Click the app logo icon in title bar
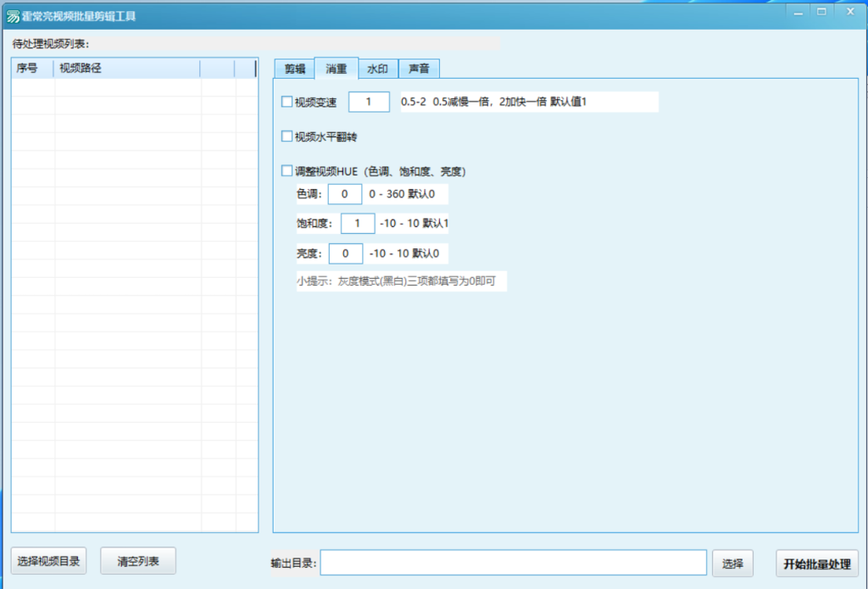868x589 pixels. tap(14, 16)
